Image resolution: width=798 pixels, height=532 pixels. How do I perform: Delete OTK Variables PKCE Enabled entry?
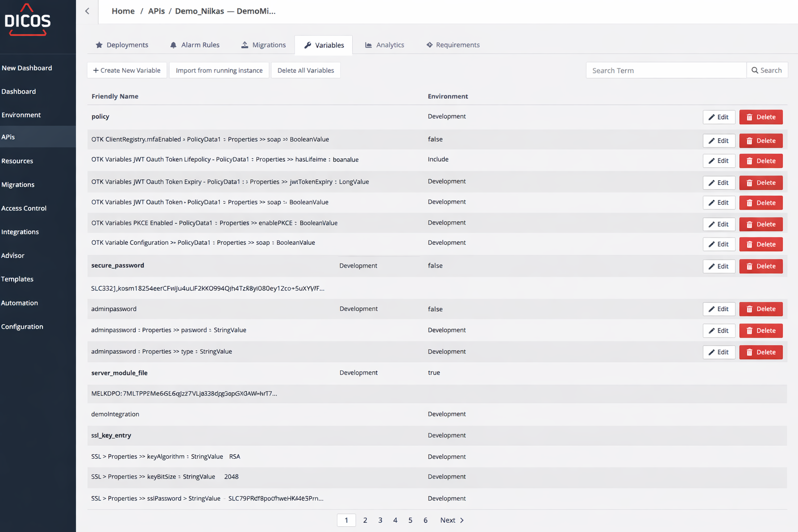click(x=761, y=224)
